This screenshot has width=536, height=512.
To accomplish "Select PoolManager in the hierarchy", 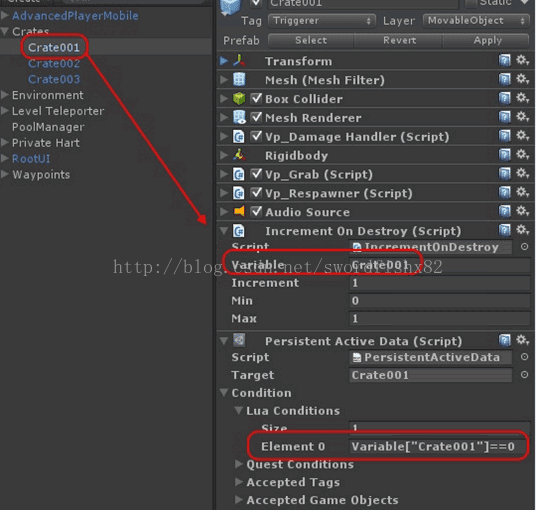I will (48, 127).
